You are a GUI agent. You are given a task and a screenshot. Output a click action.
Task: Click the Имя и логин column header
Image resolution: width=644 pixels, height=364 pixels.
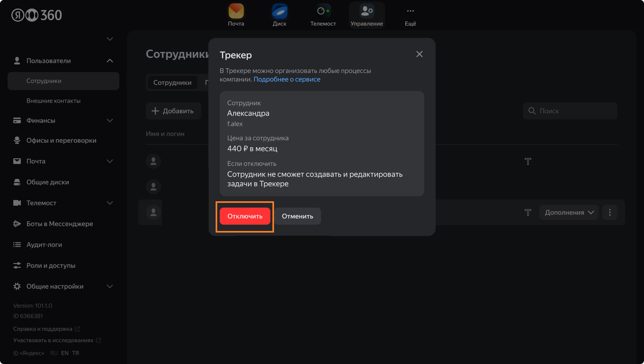click(165, 134)
